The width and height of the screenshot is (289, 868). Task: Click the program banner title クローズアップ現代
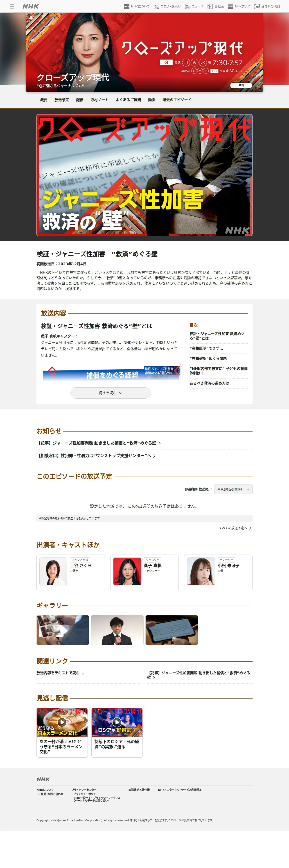73,78
